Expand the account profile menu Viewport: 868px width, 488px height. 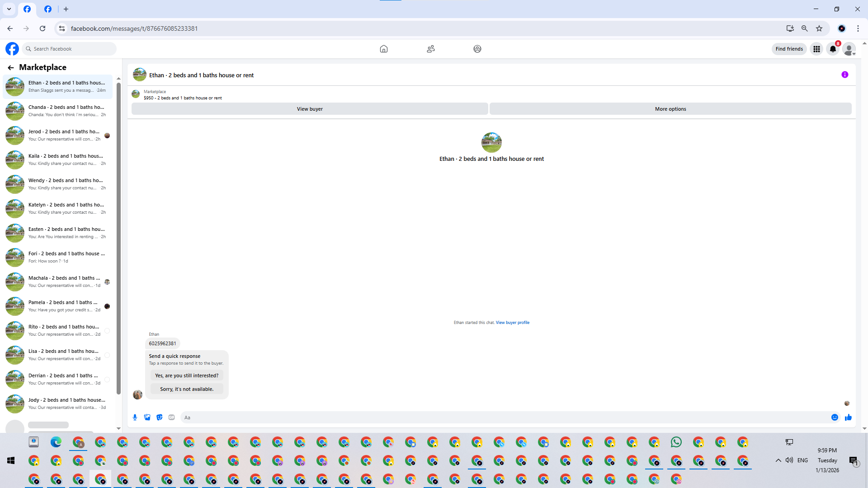(x=849, y=49)
